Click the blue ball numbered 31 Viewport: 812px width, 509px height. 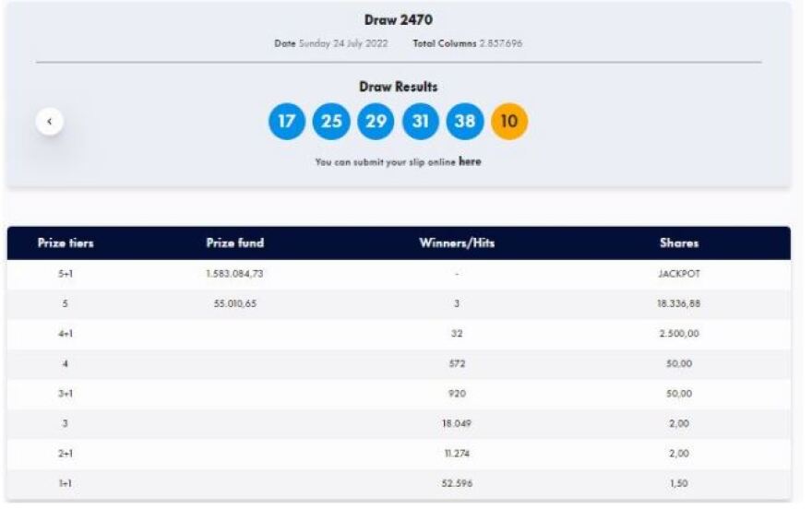[x=420, y=121]
